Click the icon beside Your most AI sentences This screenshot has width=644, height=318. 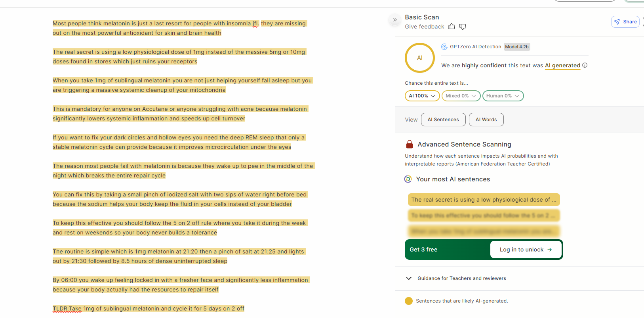(408, 179)
